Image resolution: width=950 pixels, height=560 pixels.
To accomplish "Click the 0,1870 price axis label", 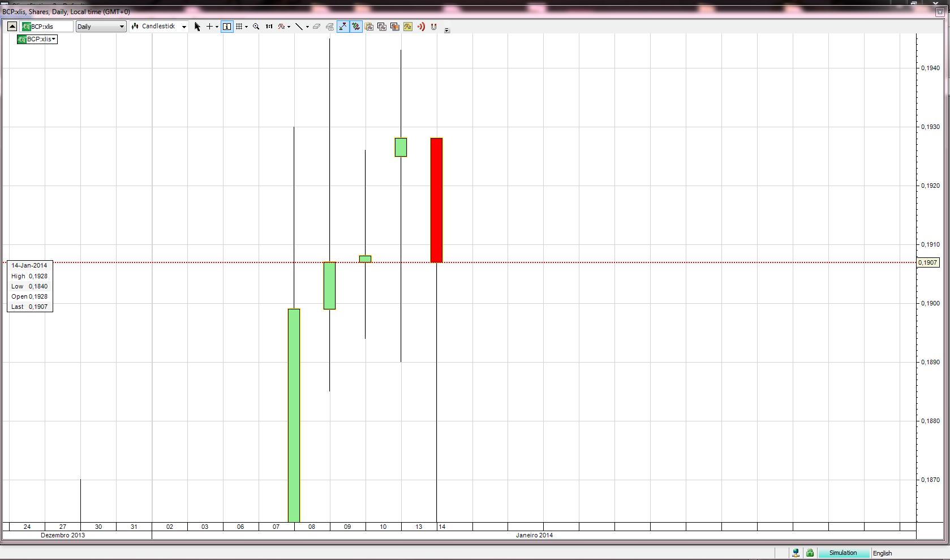I will 931,480.
